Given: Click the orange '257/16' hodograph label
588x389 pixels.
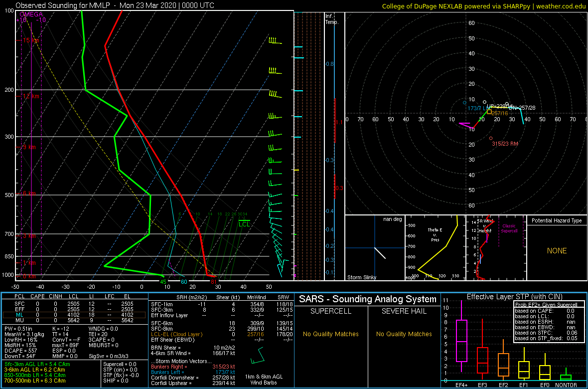Looking at the screenshot, I should (499, 113).
